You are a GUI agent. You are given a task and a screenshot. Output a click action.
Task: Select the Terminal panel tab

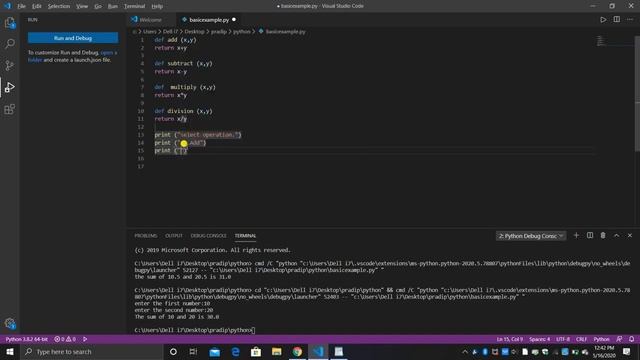245,236
